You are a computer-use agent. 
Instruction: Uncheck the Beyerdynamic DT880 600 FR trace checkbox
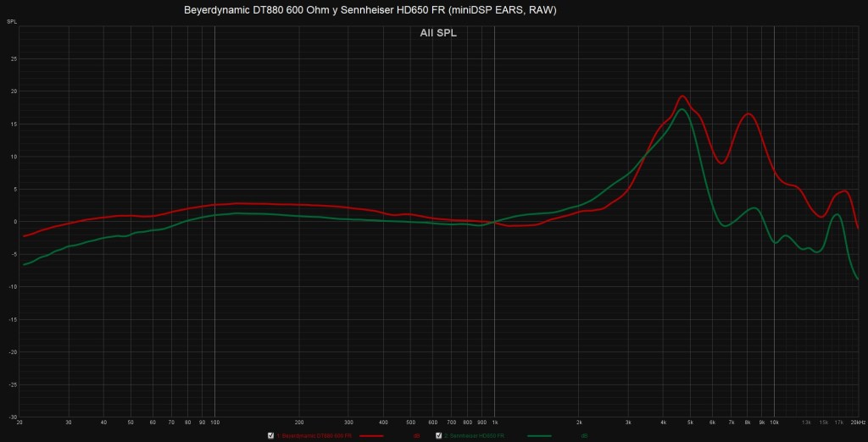coord(271,435)
